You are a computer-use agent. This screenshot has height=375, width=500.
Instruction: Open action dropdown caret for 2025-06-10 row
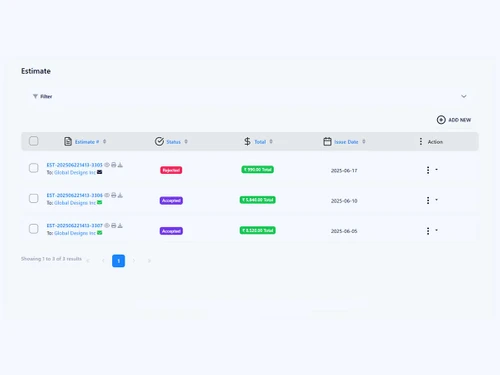coord(436,200)
